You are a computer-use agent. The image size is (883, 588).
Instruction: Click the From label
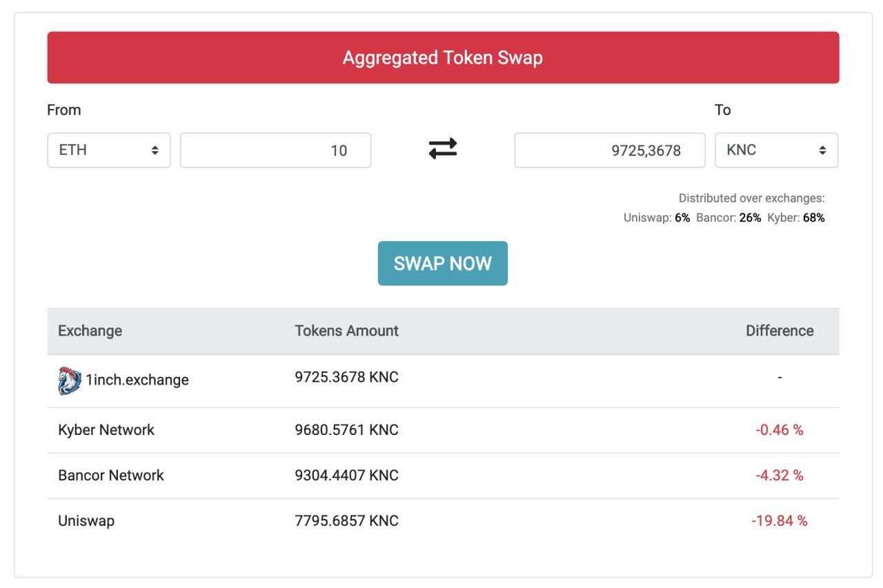coord(64,110)
